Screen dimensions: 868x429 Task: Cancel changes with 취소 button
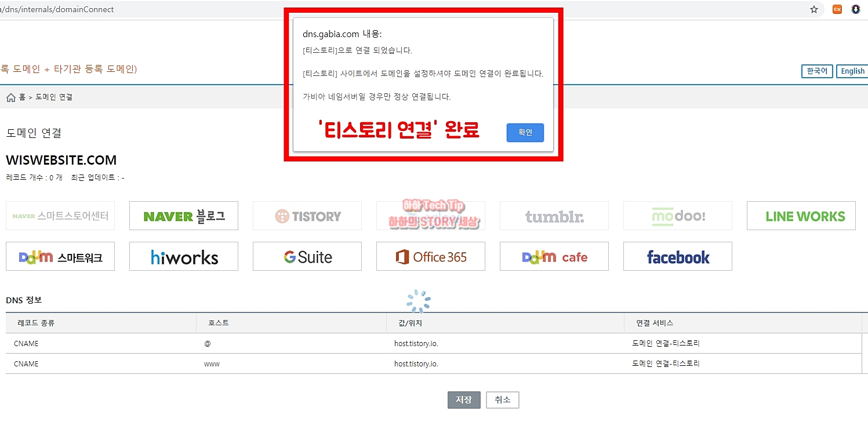(503, 400)
